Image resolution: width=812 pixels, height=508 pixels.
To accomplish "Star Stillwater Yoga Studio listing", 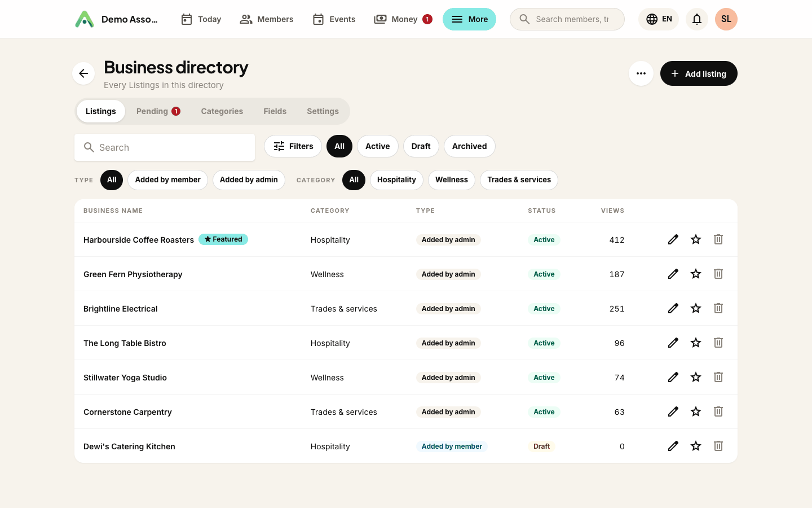I will (x=696, y=377).
